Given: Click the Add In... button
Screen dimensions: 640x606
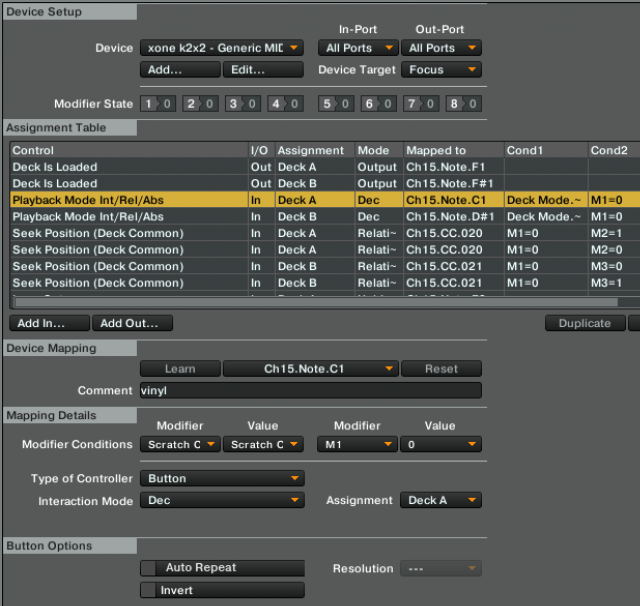Looking at the screenshot, I should 48,323.
